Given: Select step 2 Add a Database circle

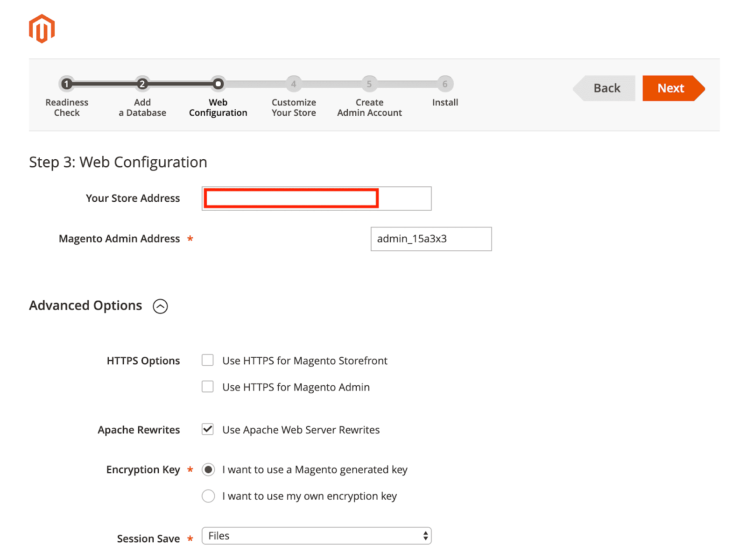Looking at the screenshot, I should (142, 84).
